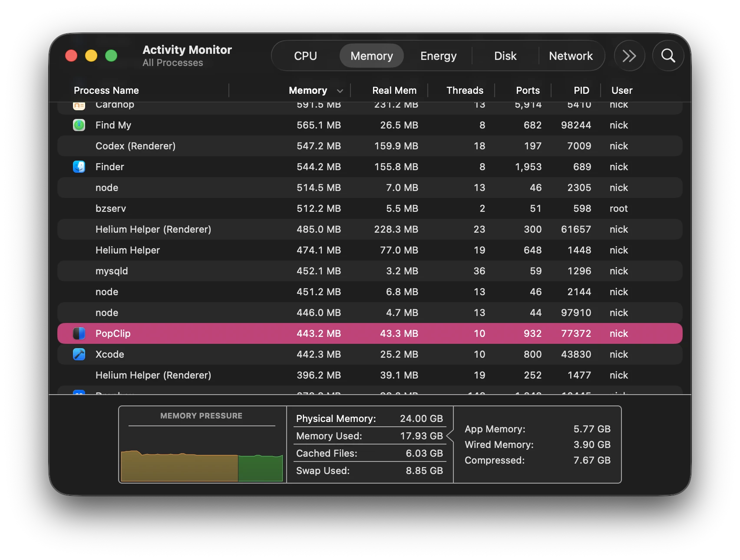Viewport: 740px width, 560px height.
Task: Select the mysqld process name
Action: click(x=112, y=271)
